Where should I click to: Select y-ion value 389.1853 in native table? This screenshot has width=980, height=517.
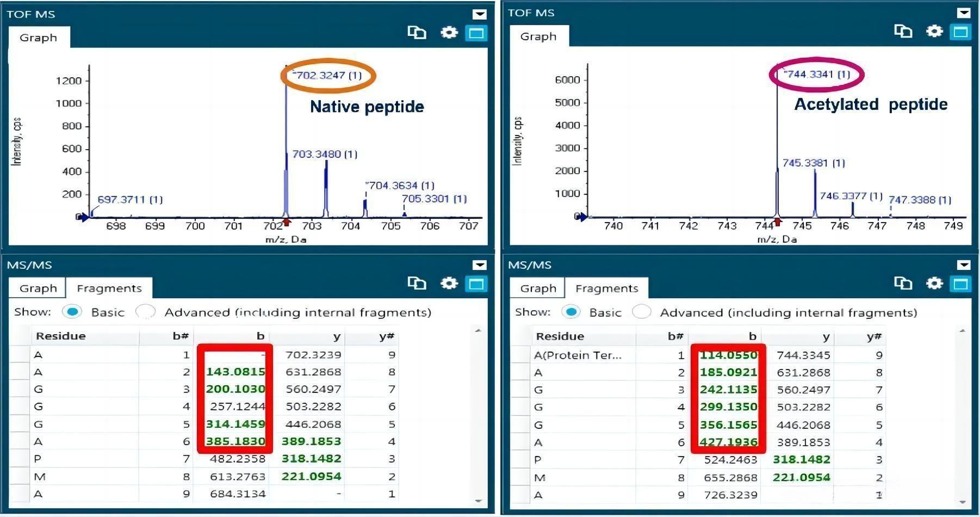311,441
